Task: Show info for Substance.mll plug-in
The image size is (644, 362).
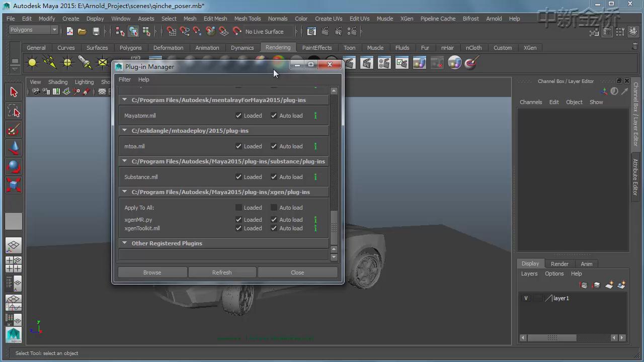Action: click(x=315, y=177)
